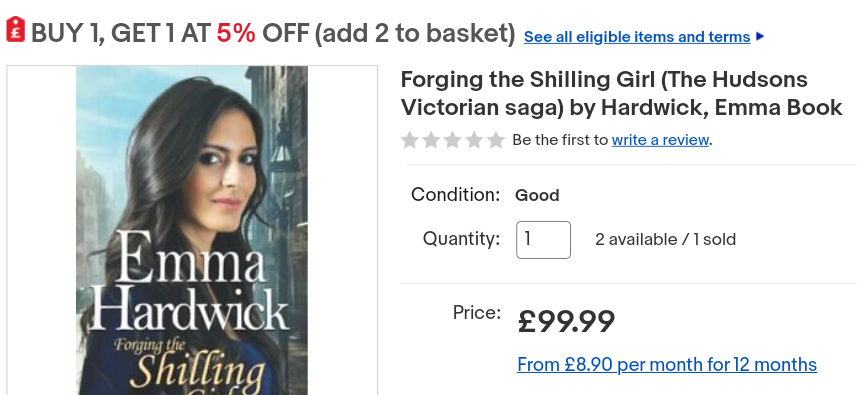Select the second rating star
Screen dimensions: 857x395
click(x=431, y=140)
